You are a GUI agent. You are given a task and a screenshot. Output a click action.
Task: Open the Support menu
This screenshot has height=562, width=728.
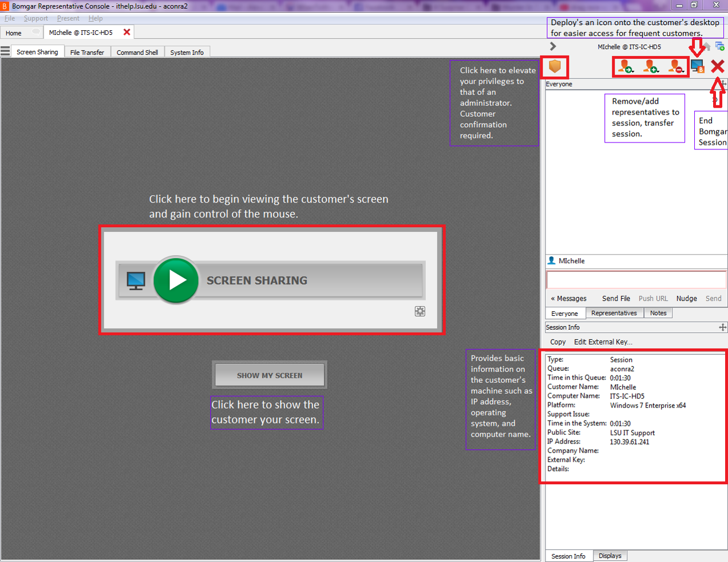point(36,18)
